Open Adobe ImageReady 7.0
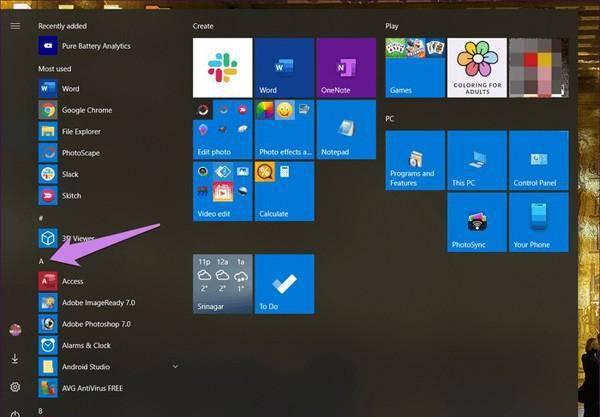Image resolution: width=600 pixels, height=417 pixels. [x=109, y=303]
